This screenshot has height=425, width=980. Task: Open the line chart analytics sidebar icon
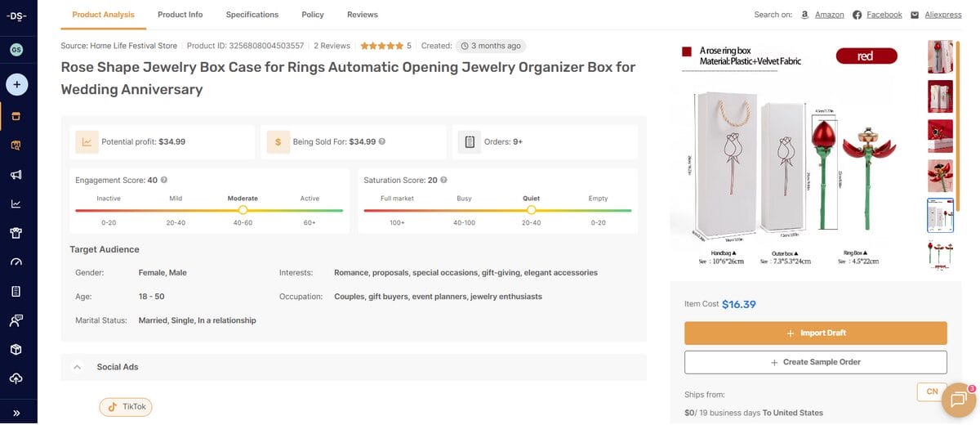click(16, 204)
